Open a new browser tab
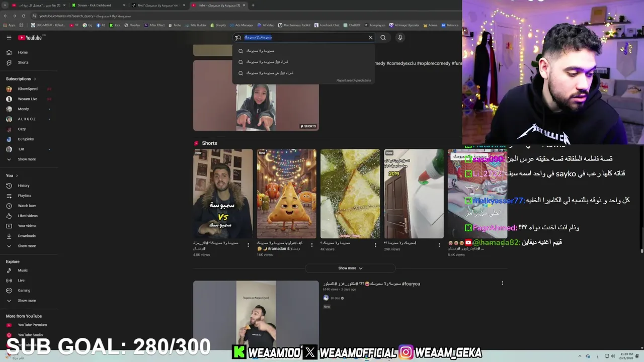The width and height of the screenshot is (644, 362). [253, 5]
